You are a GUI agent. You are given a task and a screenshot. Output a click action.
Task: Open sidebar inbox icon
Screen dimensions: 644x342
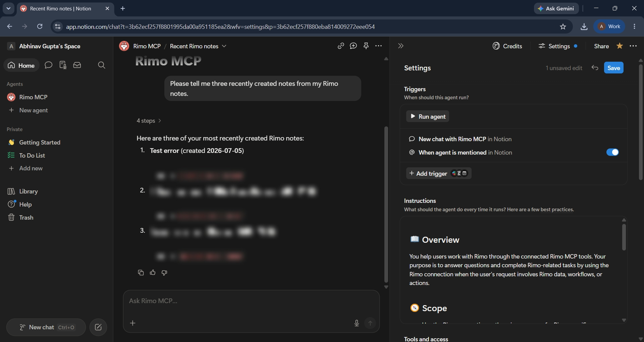click(x=77, y=65)
